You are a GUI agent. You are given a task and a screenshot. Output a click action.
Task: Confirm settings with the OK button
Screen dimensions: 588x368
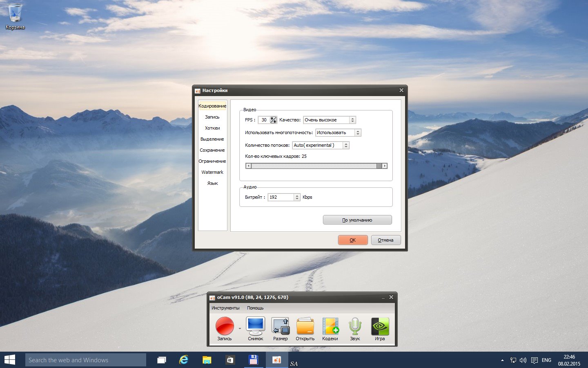coord(353,240)
